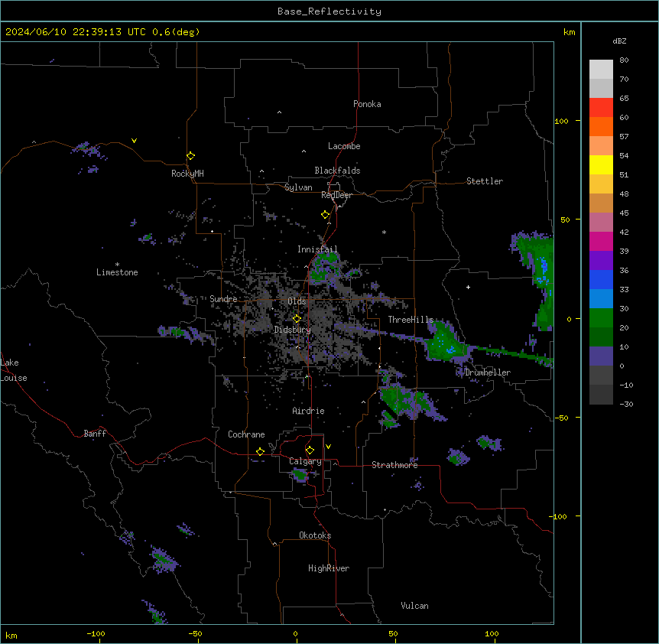The height and width of the screenshot is (644, 659).
Task: Click the Okotoks label
Action: pyautogui.click(x=315, y=535)
